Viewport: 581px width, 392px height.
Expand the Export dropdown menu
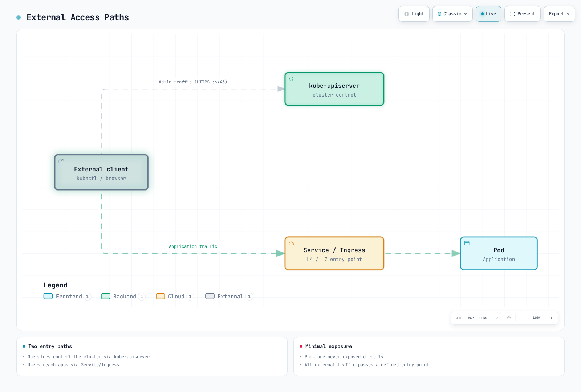(x=559, y=14)
